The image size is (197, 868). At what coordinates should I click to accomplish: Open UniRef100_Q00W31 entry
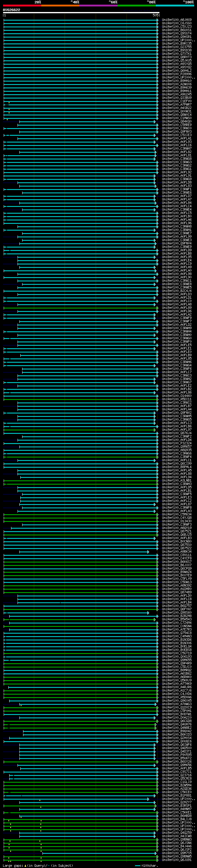pos(177,111)
